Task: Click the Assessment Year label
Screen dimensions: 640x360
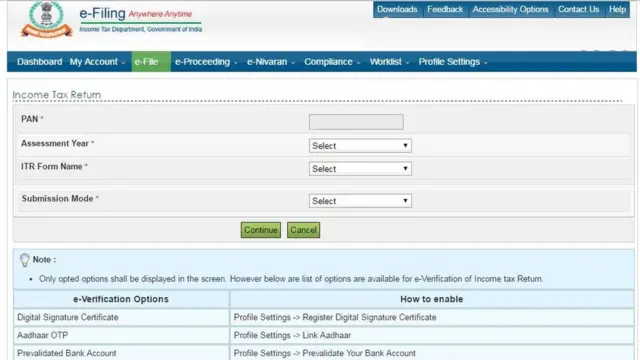Action: tap(55, 144)
